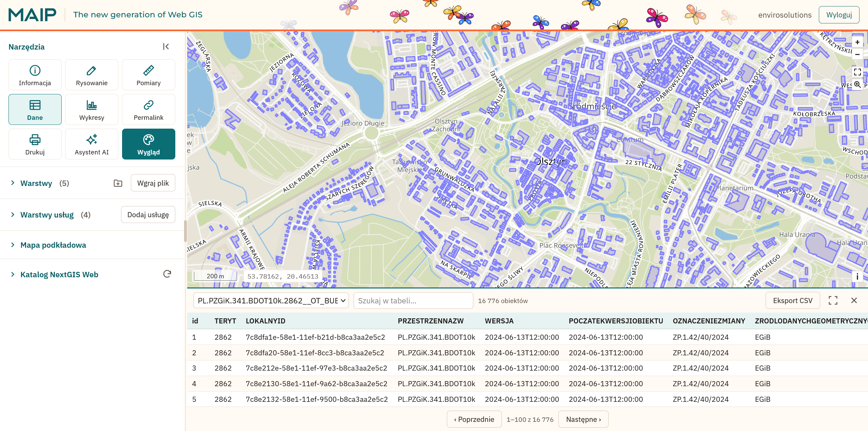
Task: Expand data table to full view
Action: 833,300
